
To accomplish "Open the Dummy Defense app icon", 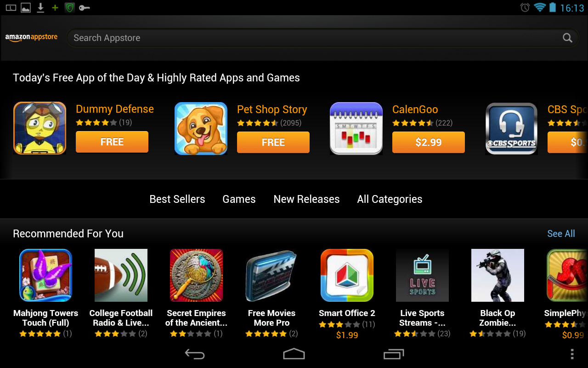I will coord(40,128).
